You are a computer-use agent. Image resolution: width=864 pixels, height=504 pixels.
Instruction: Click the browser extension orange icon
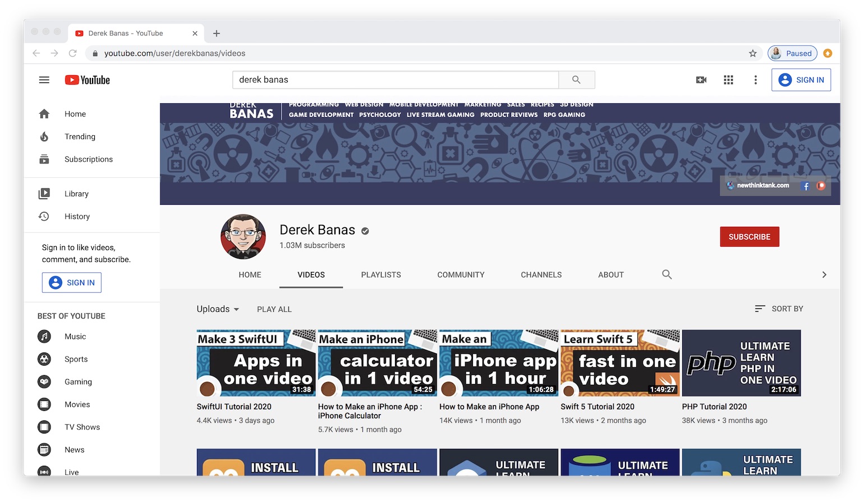828,53
